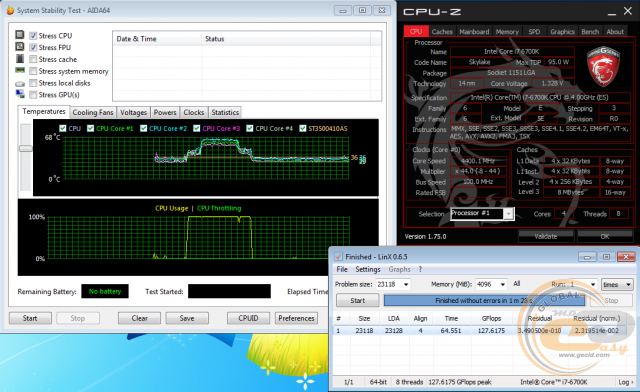Image resolution: width=640 pixels, height=392 pixels.
Task: Open the Processor #1 selection dropdown in CPU-Z
Action: (x=508, y=214)
